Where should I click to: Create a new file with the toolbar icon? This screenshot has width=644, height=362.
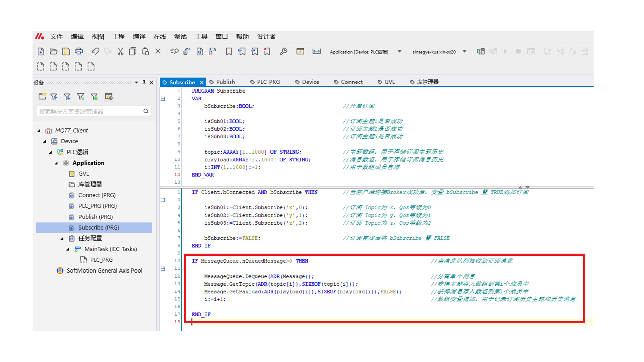pos(41,51)
